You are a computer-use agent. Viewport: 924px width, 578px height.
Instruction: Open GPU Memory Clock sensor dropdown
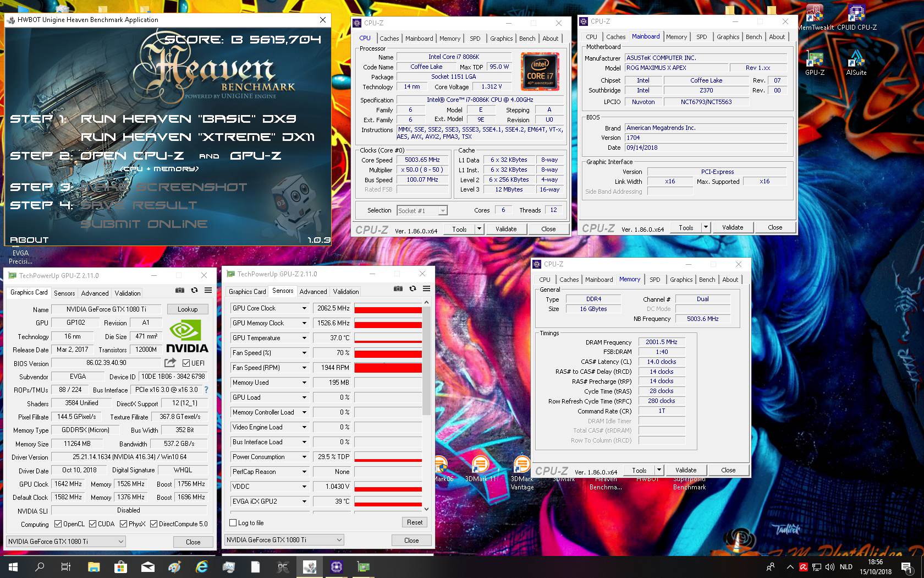[304, 323]
